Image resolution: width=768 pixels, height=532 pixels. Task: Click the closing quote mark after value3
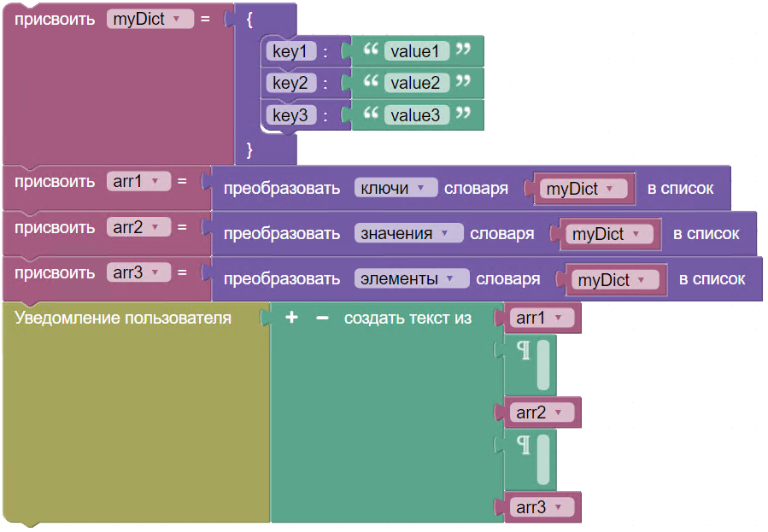[463, 114]
